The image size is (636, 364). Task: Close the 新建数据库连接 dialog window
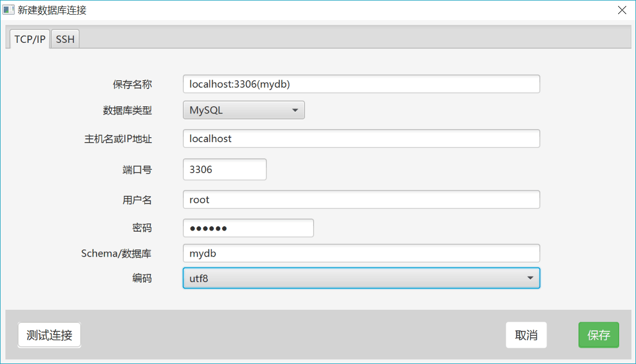[x=622, y=10]
